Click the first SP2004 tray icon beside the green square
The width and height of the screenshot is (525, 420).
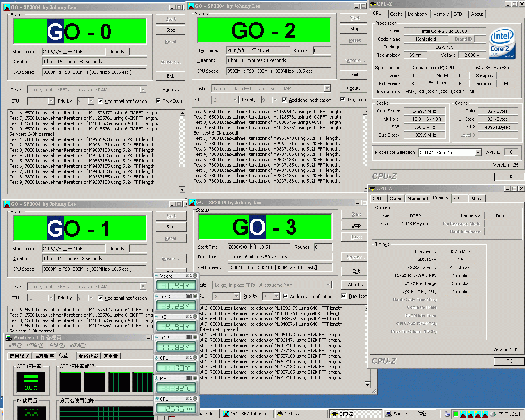pos(463,414)
